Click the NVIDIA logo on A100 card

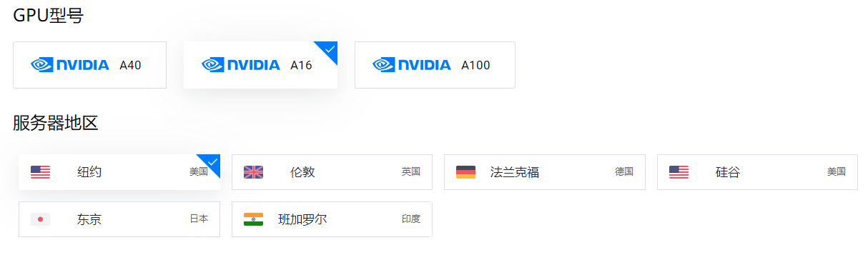pyautogui.click(x=412, y=65)
